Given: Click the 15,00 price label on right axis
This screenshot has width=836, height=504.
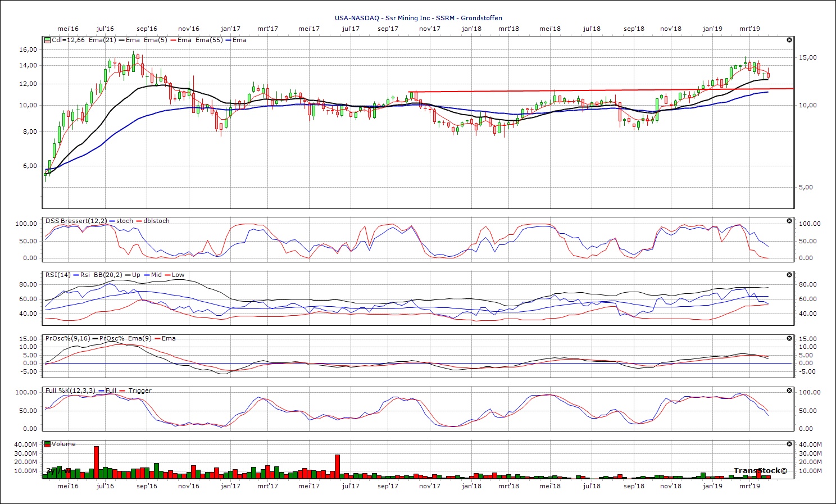Looking at the screenshot, I should coord(808,57).
